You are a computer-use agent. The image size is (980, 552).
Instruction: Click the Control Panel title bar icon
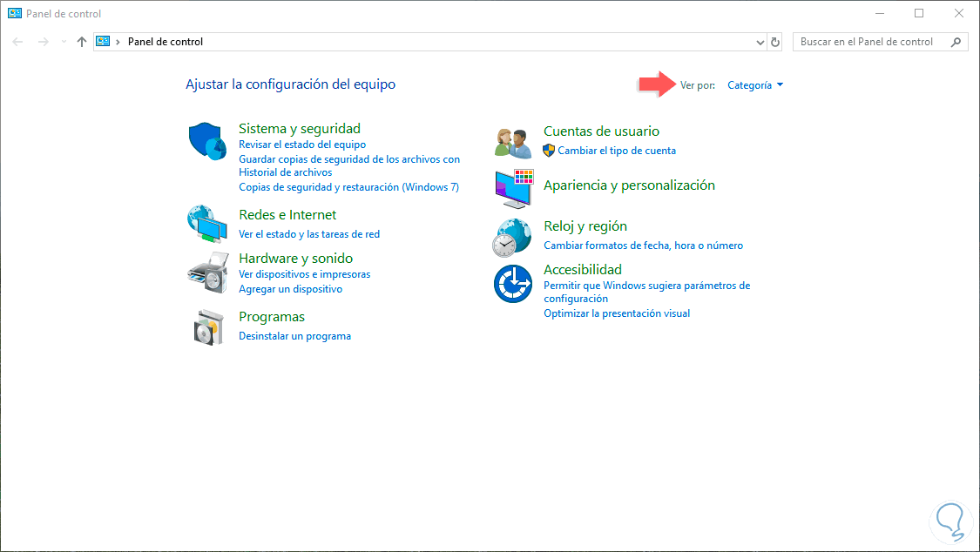pos(15,13)
